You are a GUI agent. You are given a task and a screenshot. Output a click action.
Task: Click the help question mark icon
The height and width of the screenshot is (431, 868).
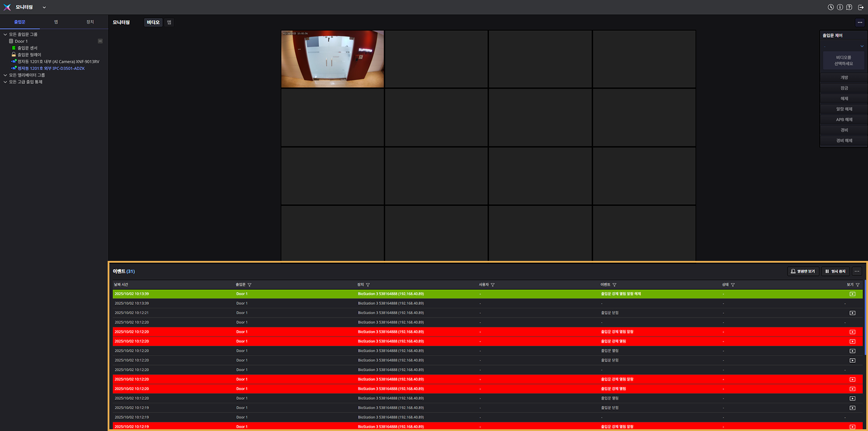coord(849,8)
